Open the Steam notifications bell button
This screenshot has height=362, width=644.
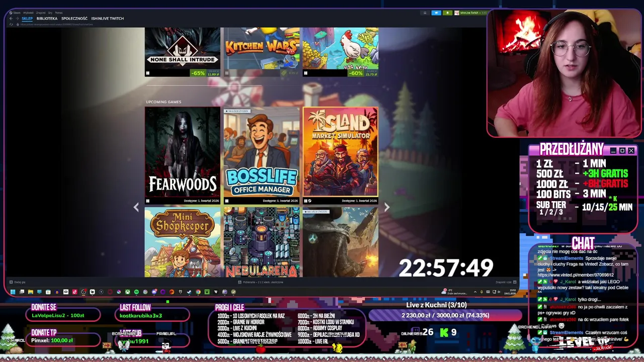pyautogui.click(x=448, y=13)
